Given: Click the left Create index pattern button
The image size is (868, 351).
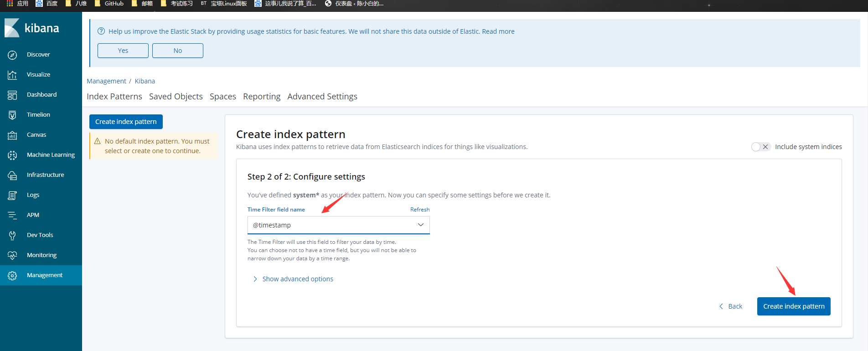Looking at the screenshot, I should pyautogui.click(x=126, y=122).
